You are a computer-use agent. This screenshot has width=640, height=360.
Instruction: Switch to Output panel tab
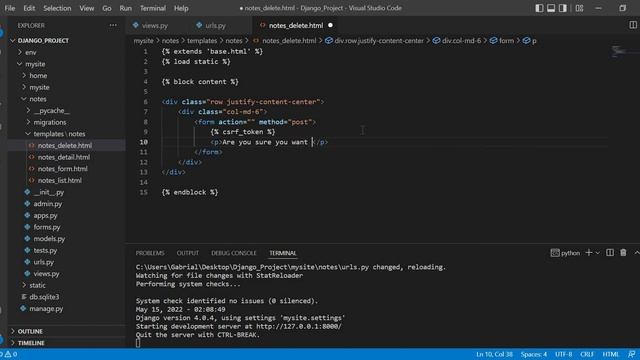click(187, 253)
